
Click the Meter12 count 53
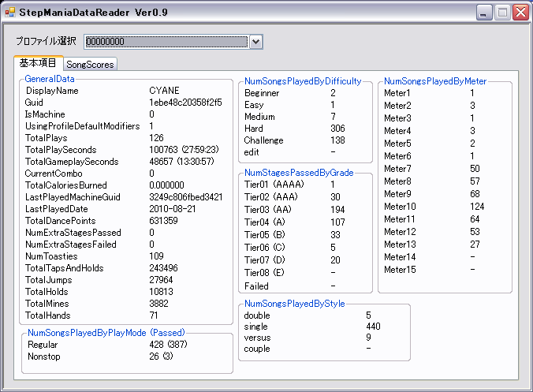point(475,232)
